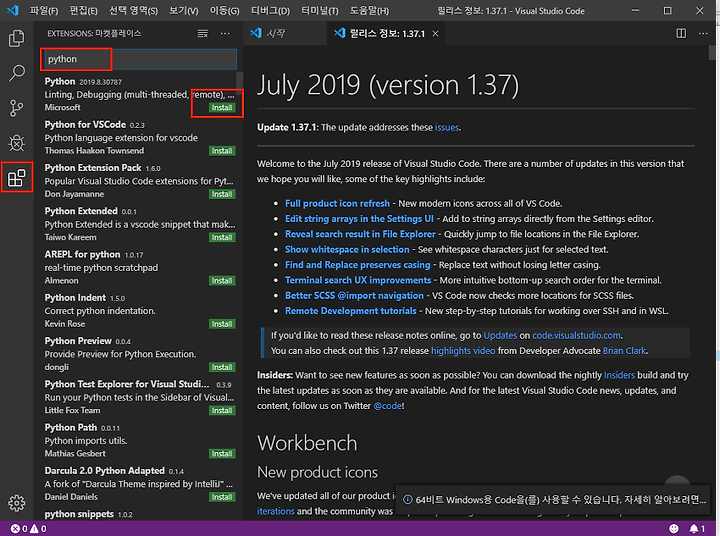720x536 pixels.
Task: Open the 디버그(D) menu
Action: (x=270, y=11)
